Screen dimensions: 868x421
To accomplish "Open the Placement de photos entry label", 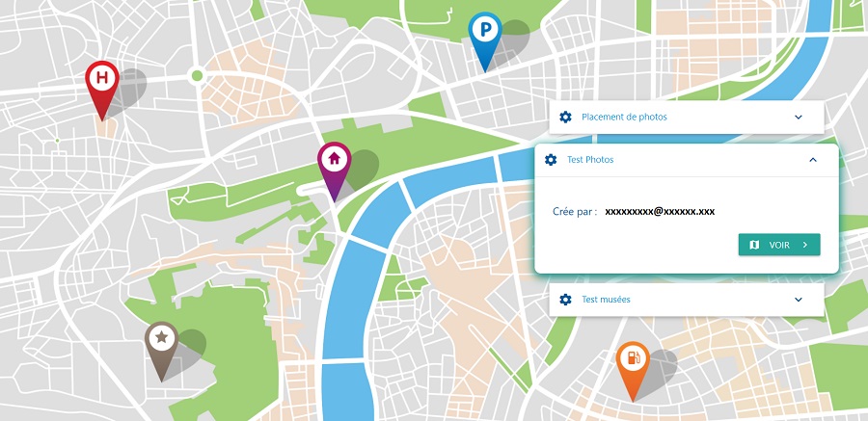I will 624,117.
